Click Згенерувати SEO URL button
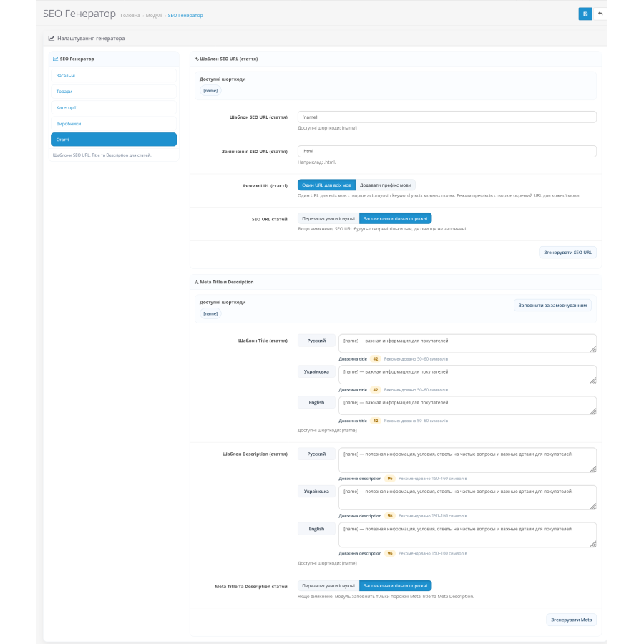The width and height of the screenshot is (644, 644). 567,252
